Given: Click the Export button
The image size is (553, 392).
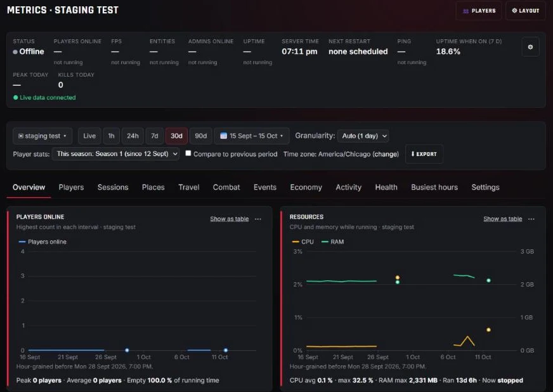Looking at the screenshot, I should click(424, 154).
